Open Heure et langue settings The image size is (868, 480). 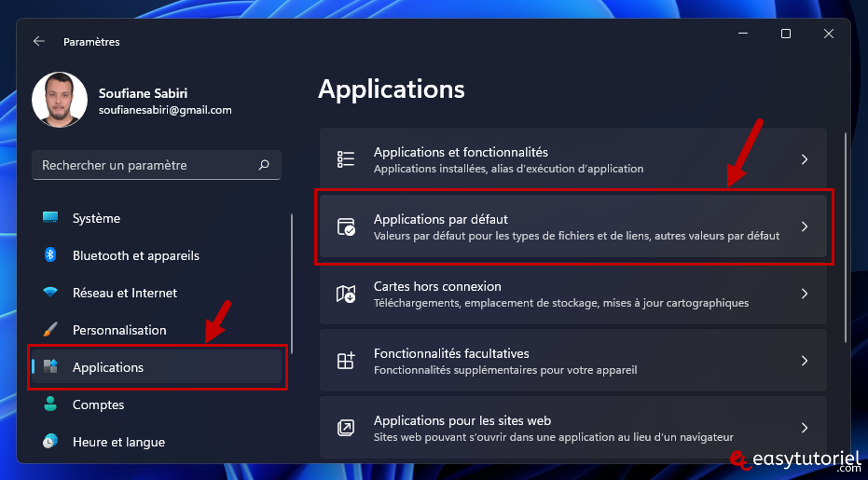tap(157, 442)
